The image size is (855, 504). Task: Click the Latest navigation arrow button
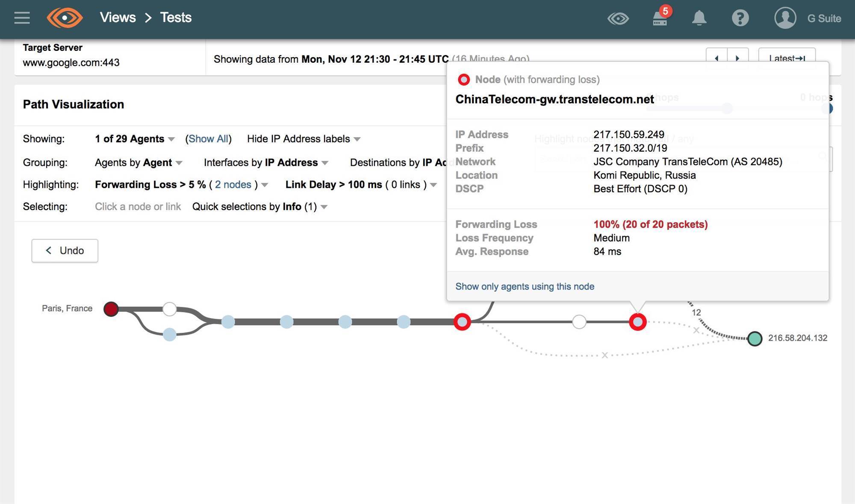pyautogui.click(x=787, y=57)
